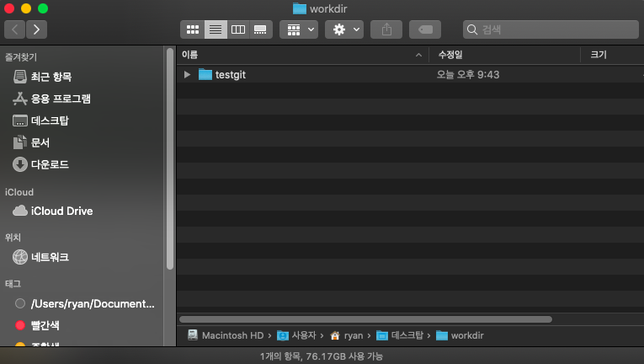Click the horizontal scrollbar of file list
Image resolution: width=644 pixels, height=364 pixels.
[365, 319]
